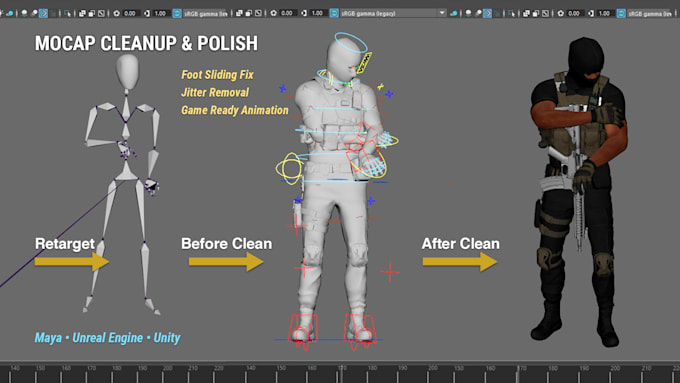Click frame 150 on gray rig timeline
680x383 pixels.
[281, 368]
